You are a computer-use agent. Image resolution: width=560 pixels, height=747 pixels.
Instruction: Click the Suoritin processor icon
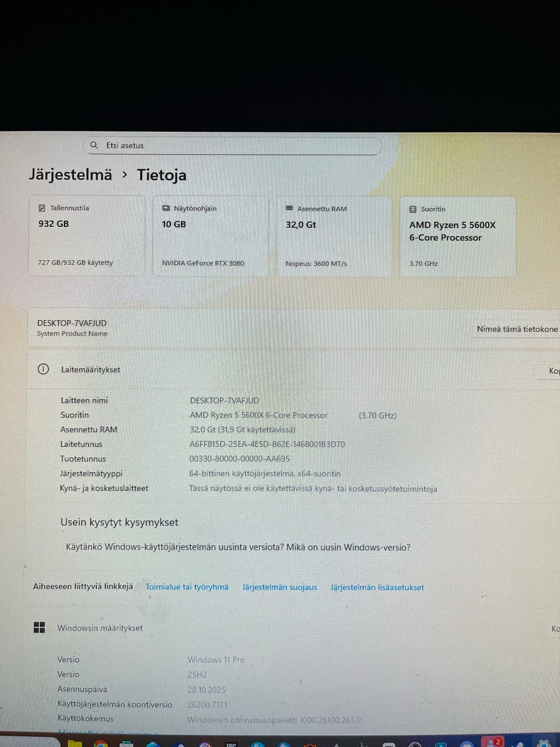point(413,209)
